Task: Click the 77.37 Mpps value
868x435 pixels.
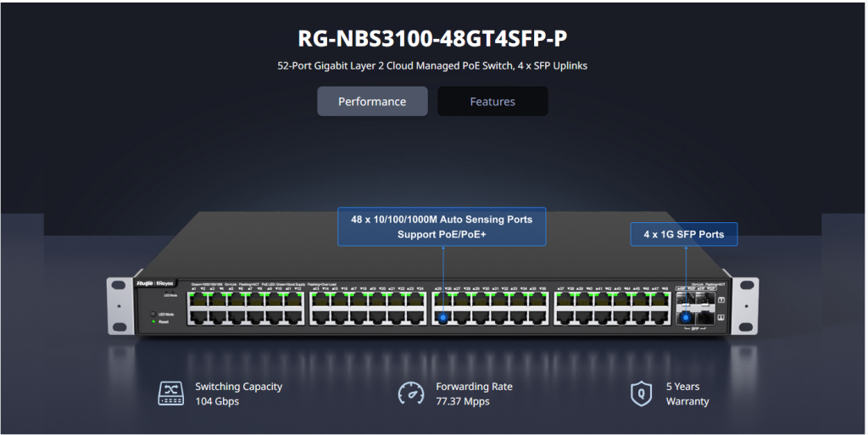Action: (x=463, y=401)
